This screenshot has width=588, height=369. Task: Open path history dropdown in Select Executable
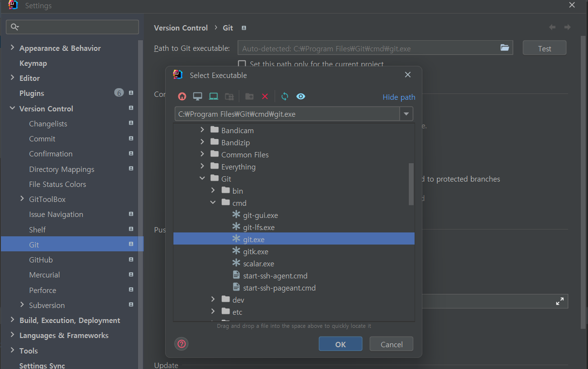coord(406,114)
